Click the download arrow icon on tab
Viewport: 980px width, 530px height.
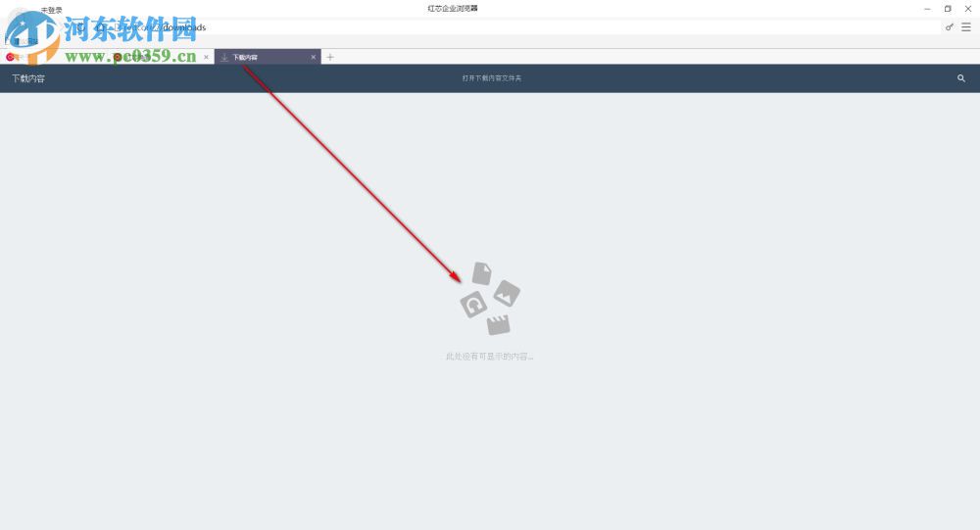(224, 57)
